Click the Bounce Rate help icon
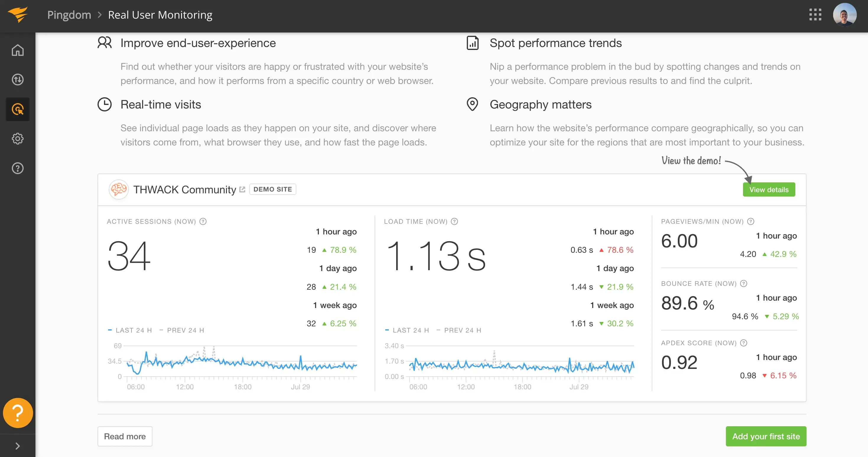Viewport: 868px width, 457px height. pos(744,284)
